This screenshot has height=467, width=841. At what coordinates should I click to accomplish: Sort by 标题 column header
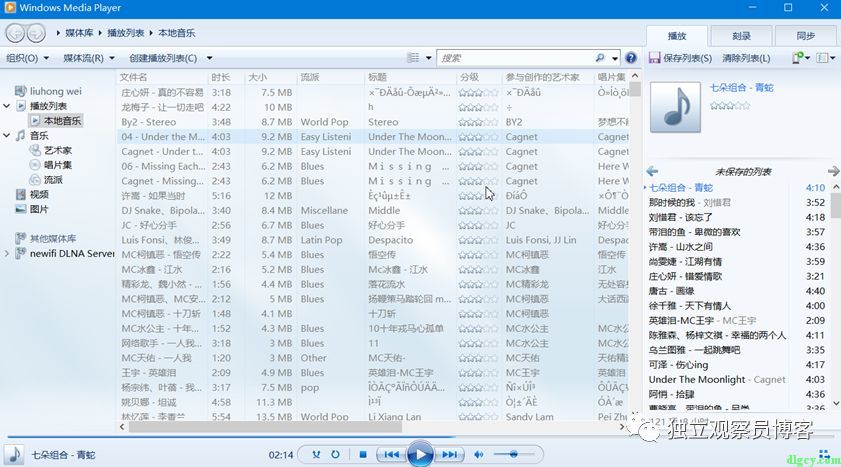pyautogui.click(x=410, y=77)
